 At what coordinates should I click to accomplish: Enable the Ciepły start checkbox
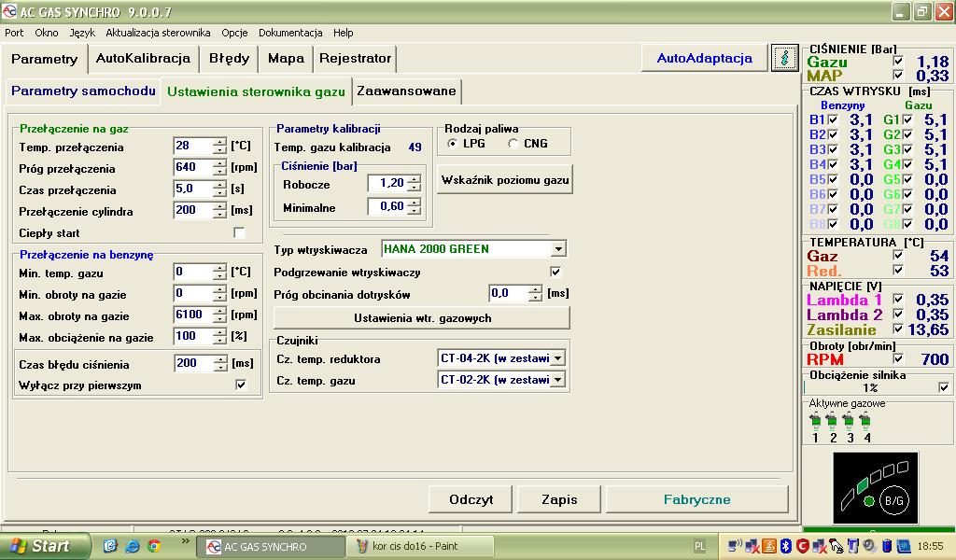pyautogui.click(x=239, y=232)
